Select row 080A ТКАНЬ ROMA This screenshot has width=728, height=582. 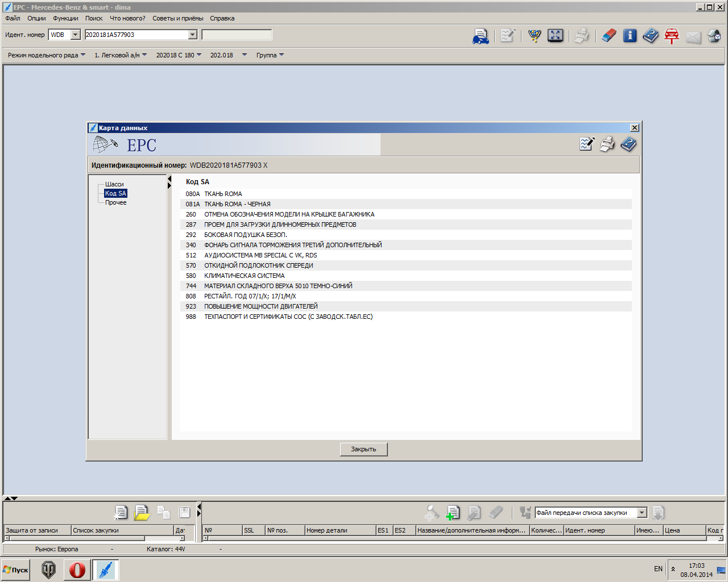[x=406, y=194]
